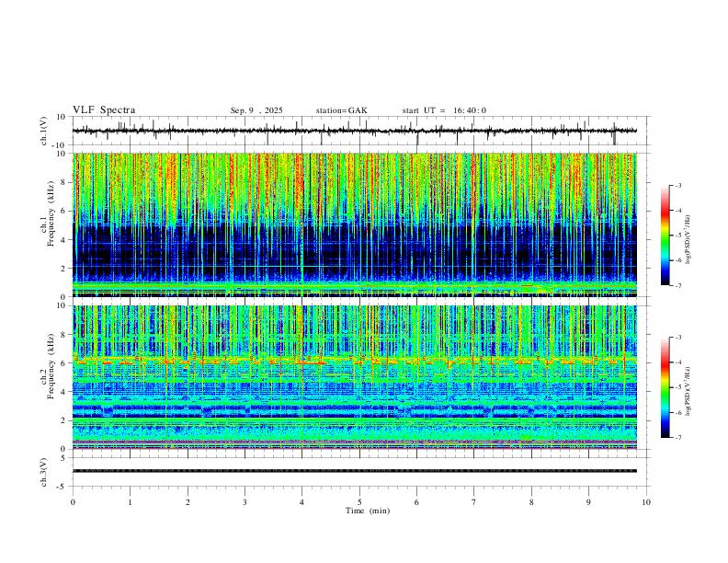Click the ch.1 voltage waveform trace
Screen dimensions: 728x563
(x=354, y=131)
